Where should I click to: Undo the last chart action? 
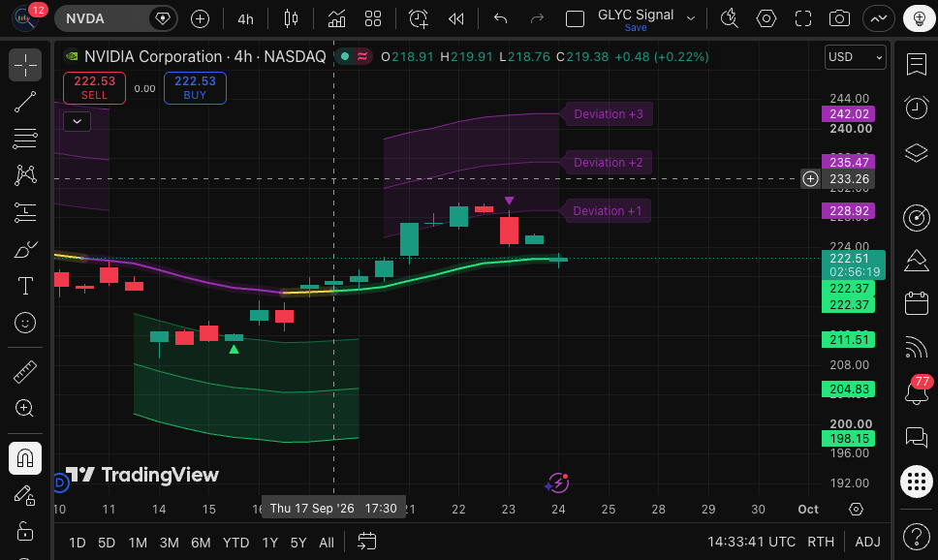click(x=501, y=19)
